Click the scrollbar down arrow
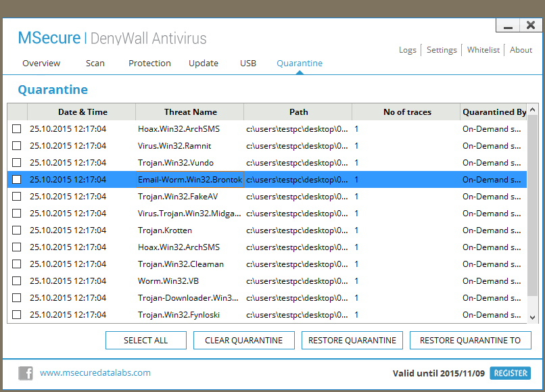 532,317
